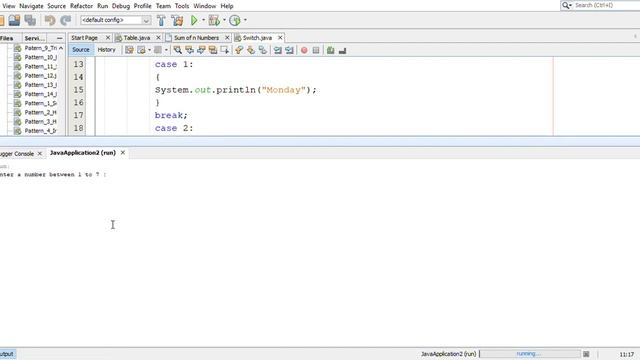640x360 pixels.
Task: Click the Debug Project toolbar icon
Action: 214,20
